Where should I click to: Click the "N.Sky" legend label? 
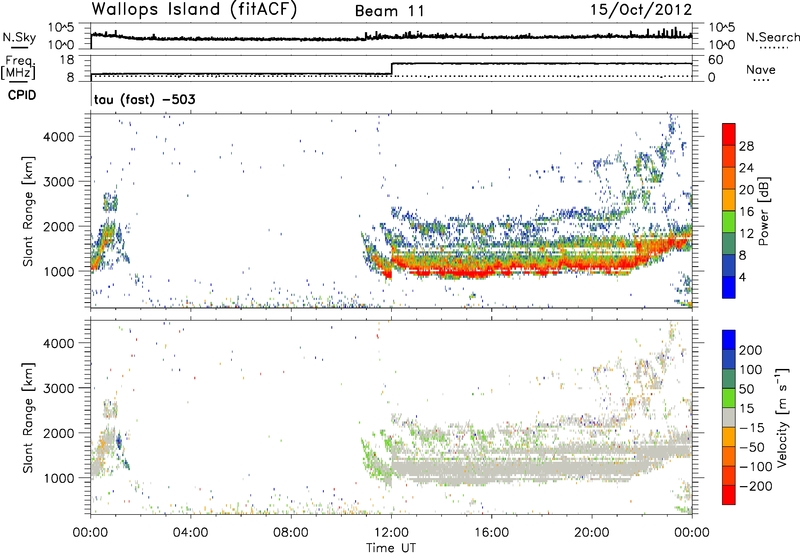pyautogui.click(x=19, y=37)
